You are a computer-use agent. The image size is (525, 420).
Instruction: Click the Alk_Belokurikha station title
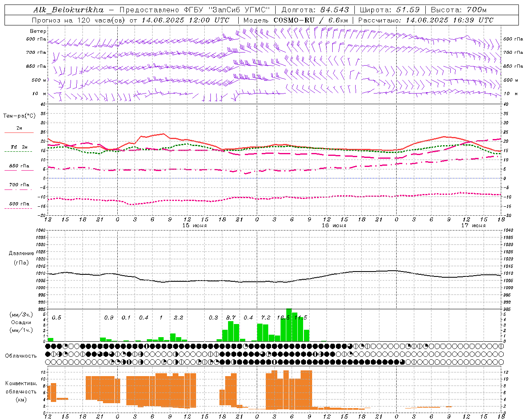[x=68, y=10]
